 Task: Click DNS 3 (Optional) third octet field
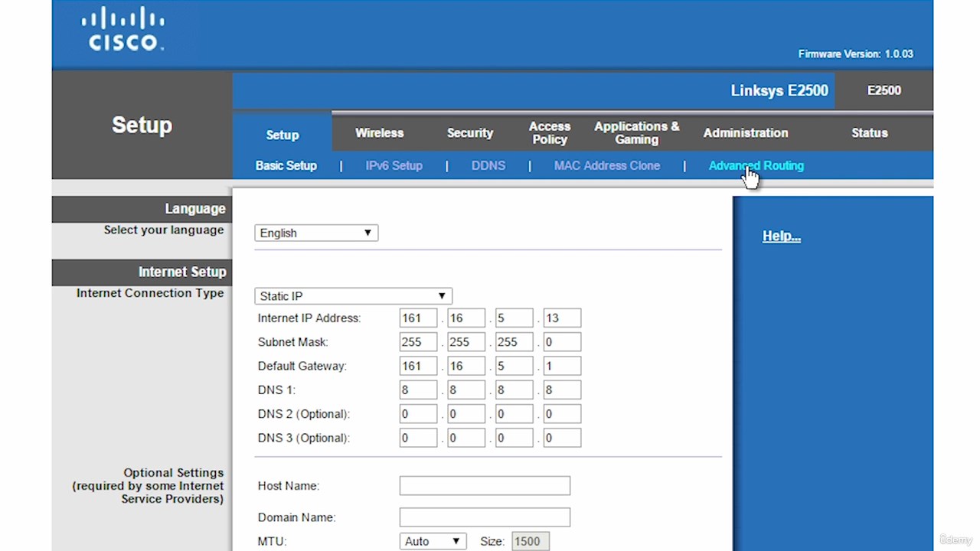point(514,438)
